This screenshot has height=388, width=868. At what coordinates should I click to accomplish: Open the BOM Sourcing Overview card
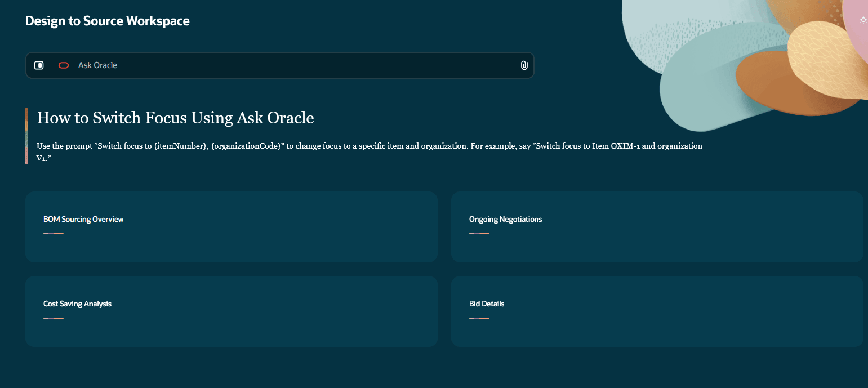pos(232,227)
